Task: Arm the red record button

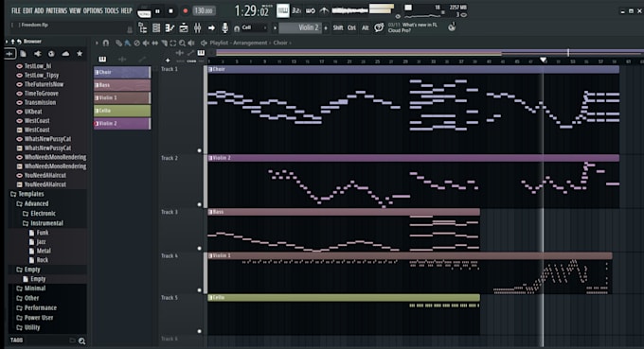Action: pos(185,11)
